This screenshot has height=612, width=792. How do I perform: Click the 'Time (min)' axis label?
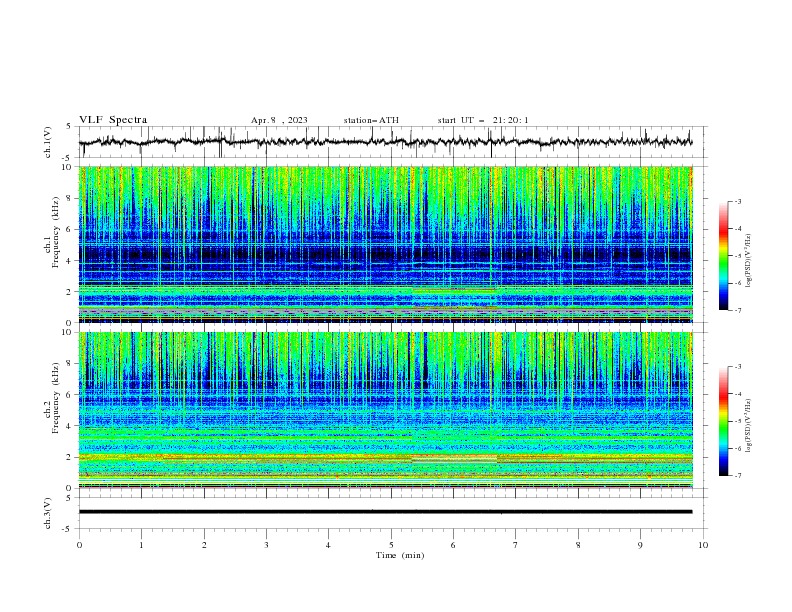tap(400, 555)
